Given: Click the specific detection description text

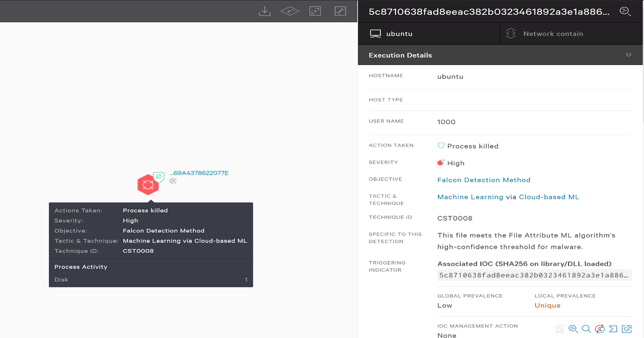Looking at the screenshot, I should pyautogui.click(x=526, y=241).
